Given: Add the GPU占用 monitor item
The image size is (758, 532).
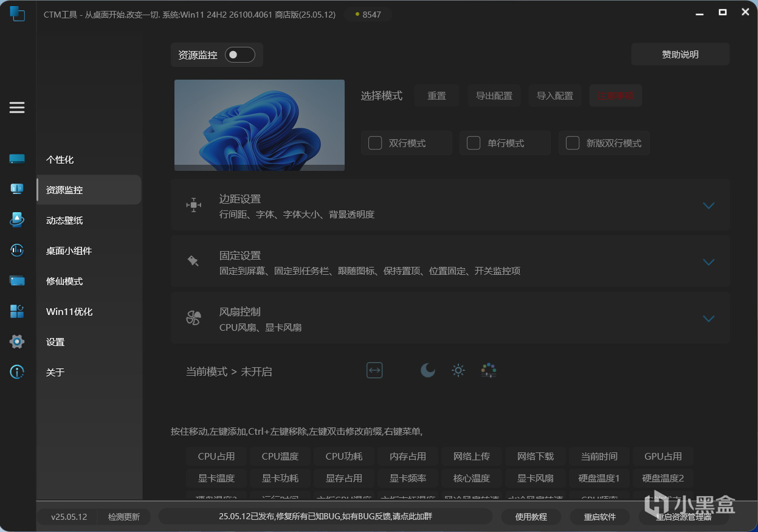Looking at the screenshot, I should click(663, 456).
